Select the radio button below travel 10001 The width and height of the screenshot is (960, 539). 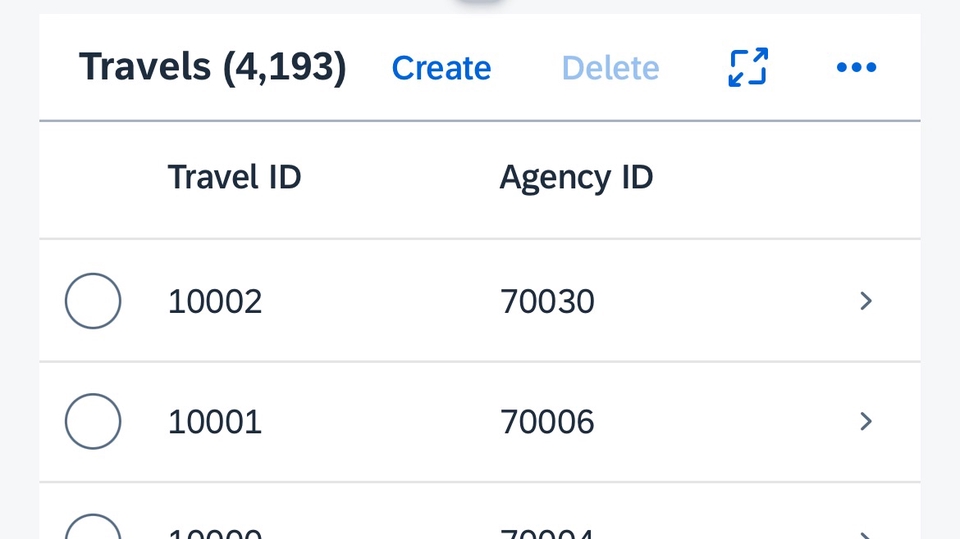coord(93,530)
